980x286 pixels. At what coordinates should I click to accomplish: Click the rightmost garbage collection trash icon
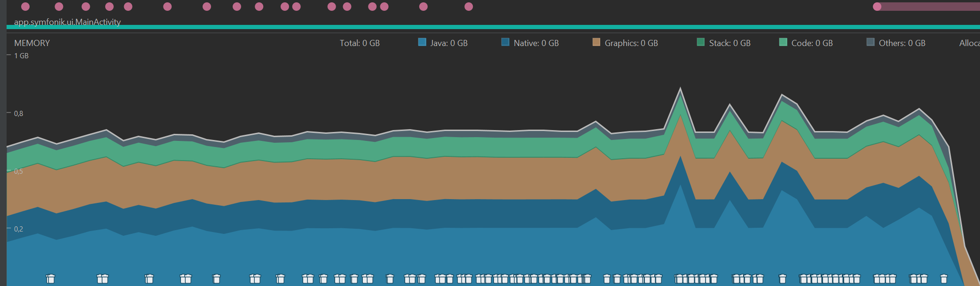tap(943, 279)
